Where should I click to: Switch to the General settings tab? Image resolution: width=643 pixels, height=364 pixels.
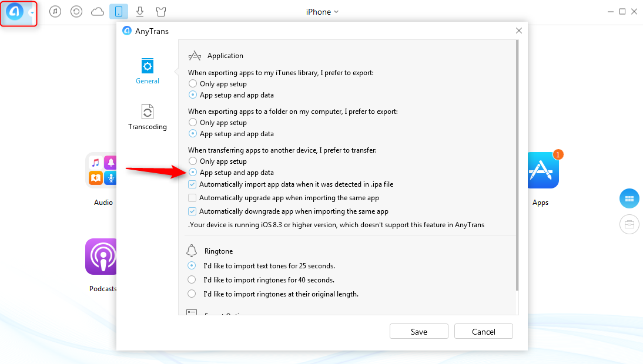coord(147,71)
